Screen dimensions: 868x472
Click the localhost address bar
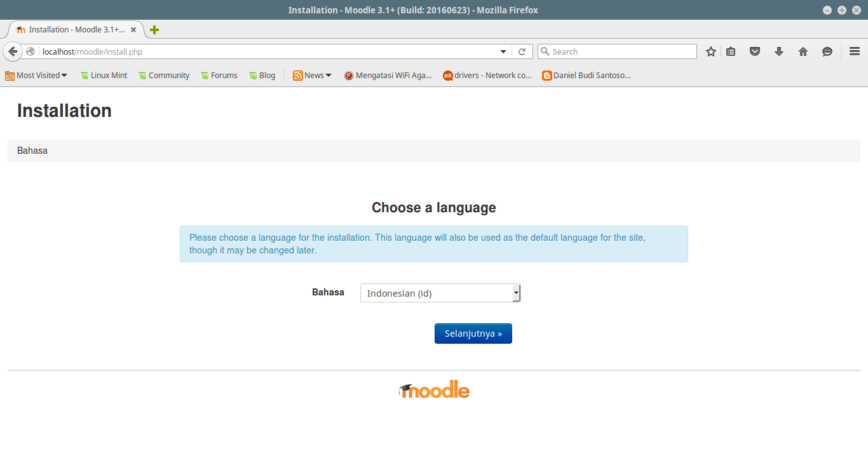(x=267, y=51)
